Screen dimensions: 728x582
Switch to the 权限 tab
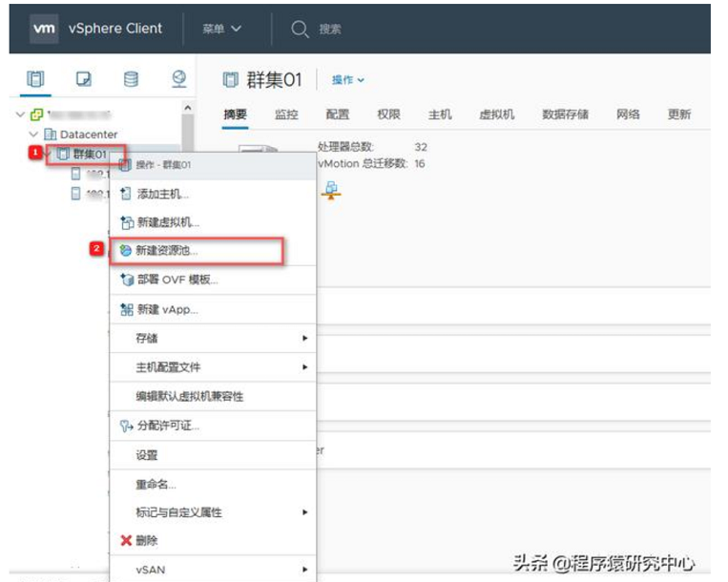(x=388, y=114)
